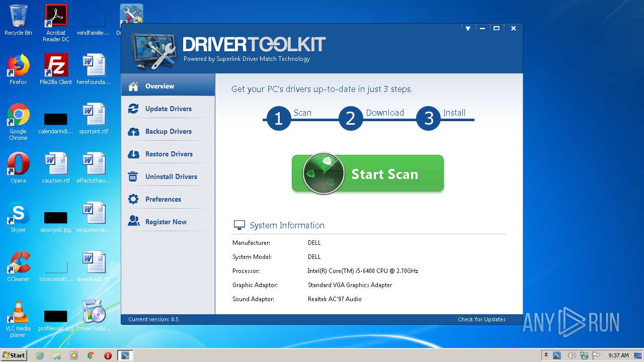Open seniormovie document on desktop

(x=94, y=217)
